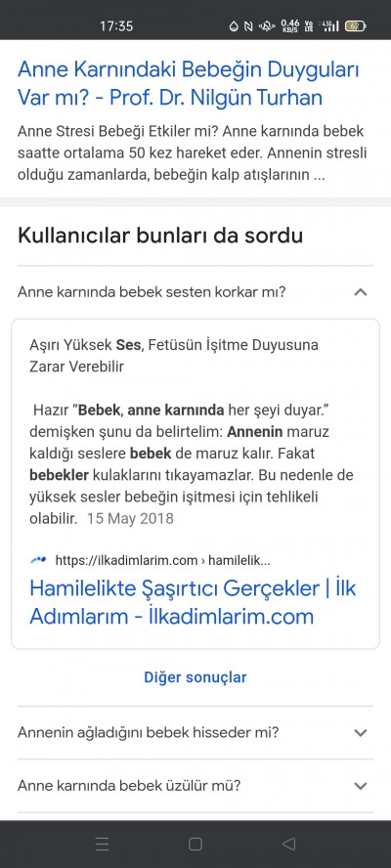The image size is (391, 868).
Task: Tap the 17:35 clock in status bar
Action: (116, 26)
